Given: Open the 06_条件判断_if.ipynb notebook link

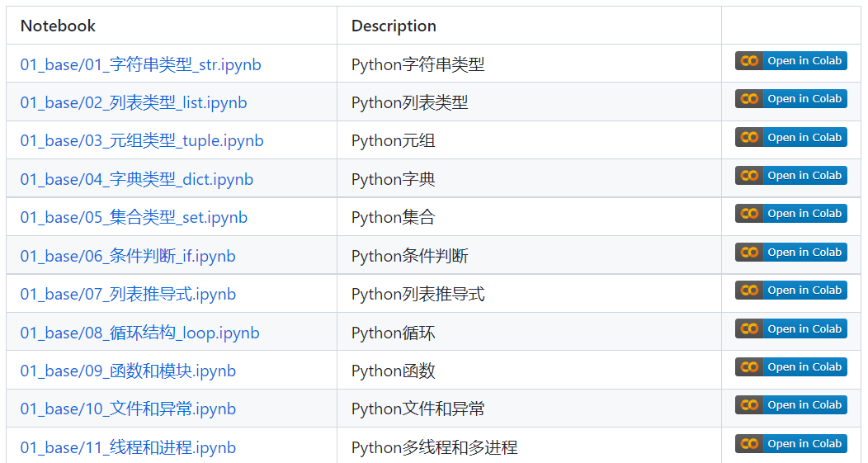Looking at the screenshot, I should pos(128,257).
